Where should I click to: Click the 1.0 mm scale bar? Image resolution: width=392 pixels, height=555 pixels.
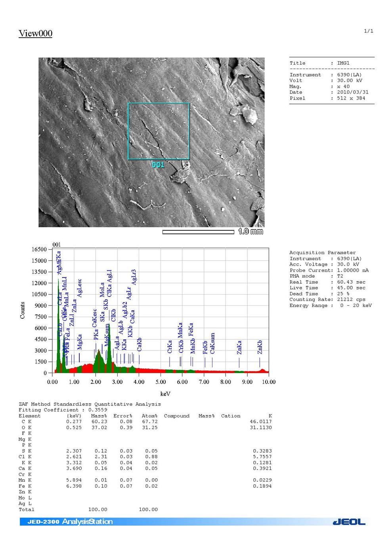[198, 232]
